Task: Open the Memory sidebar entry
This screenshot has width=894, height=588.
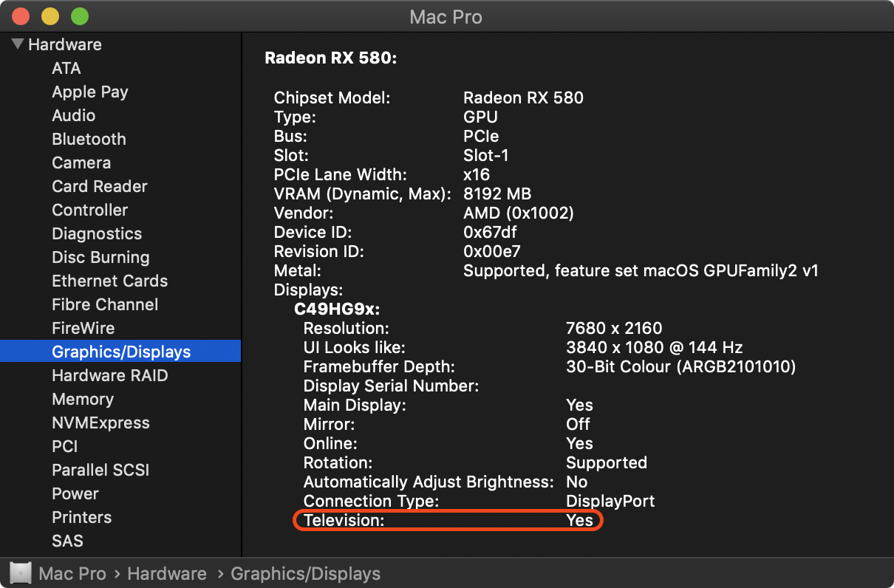Action: click(83, 399)
